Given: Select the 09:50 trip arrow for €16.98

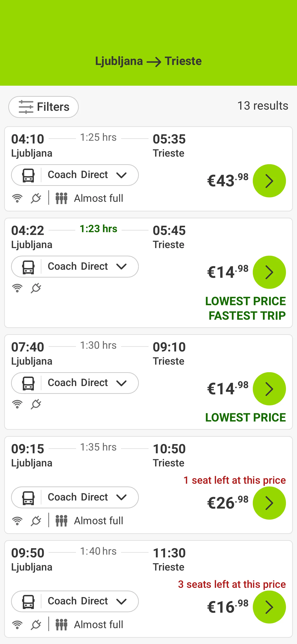Looking at the screenshot, I should 269,607.
